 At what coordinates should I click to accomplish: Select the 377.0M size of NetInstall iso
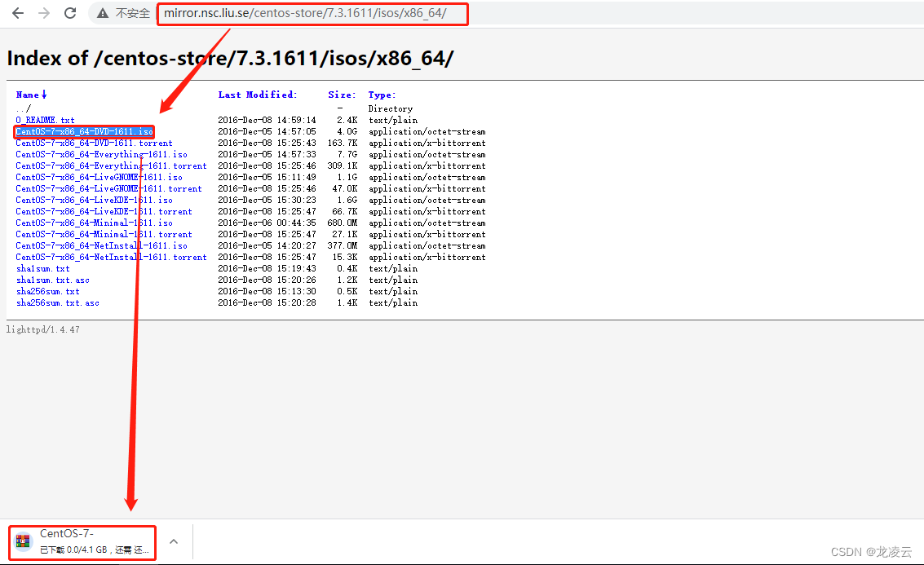click(x=343, y=245)
